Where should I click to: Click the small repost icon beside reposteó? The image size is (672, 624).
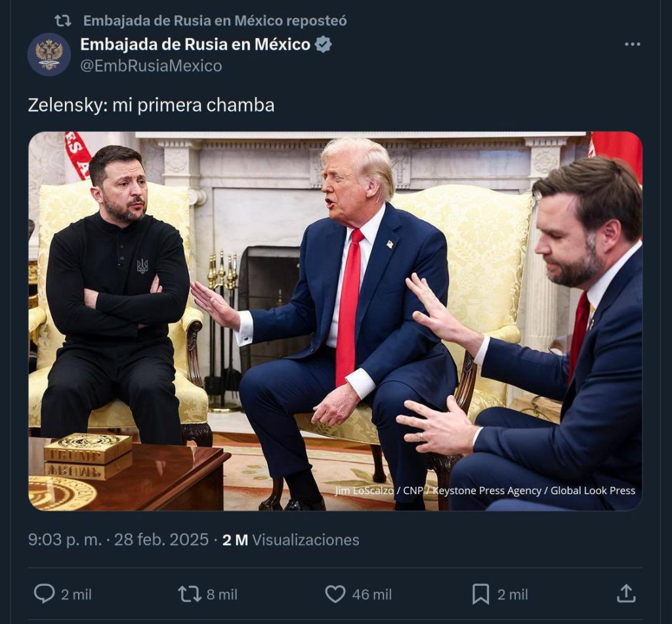coord(63,20)
